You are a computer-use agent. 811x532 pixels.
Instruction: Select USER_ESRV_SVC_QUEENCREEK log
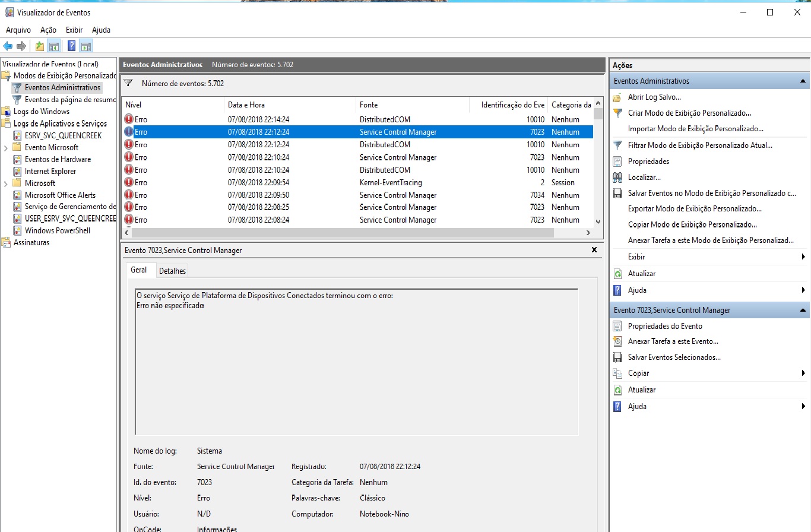pos(70,218)
